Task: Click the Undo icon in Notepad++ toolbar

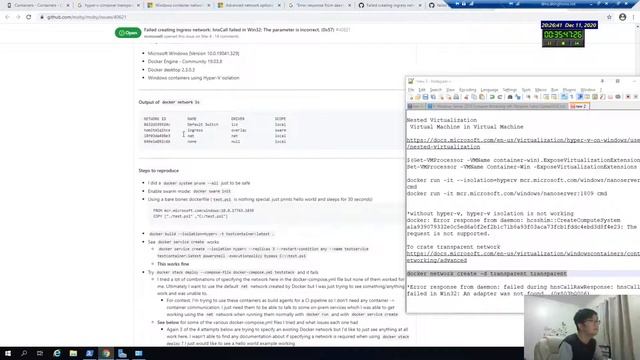Action: (492, 97)
